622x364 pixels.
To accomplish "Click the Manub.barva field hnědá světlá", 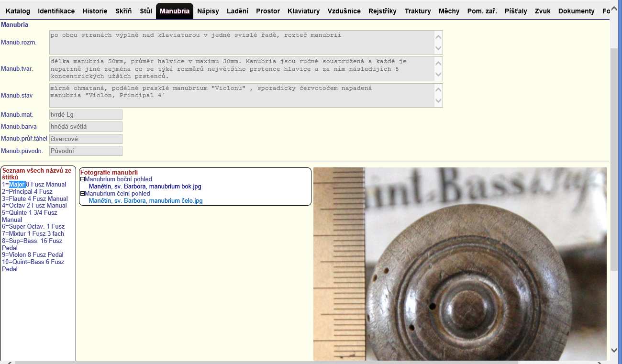I will pyautogui.click(x=86, y=127).
